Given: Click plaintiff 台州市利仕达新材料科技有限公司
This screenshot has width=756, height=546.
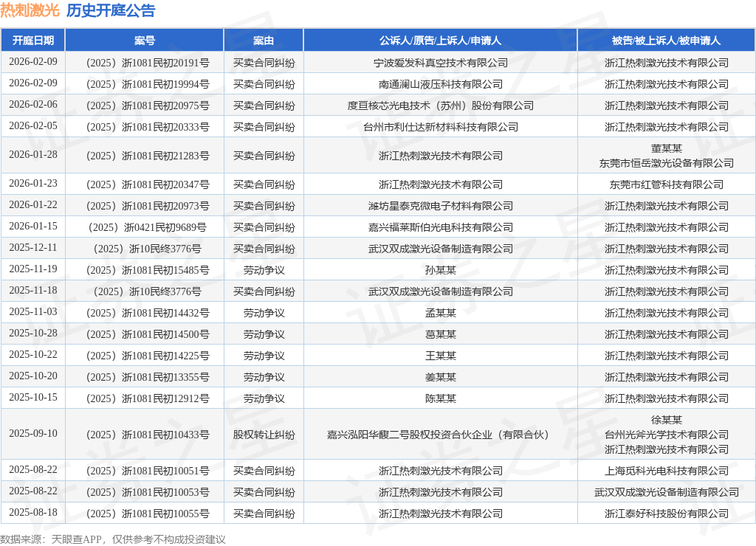Looking at the screenshot, I should point(441,127).
